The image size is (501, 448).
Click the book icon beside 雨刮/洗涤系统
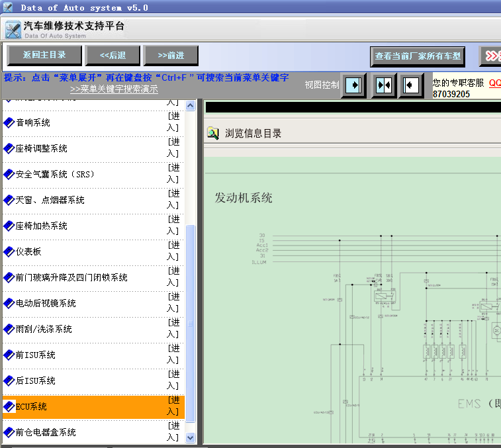click(9, 329)
